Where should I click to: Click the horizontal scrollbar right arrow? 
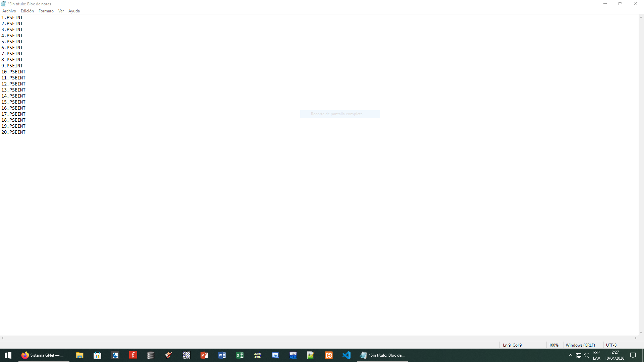[x=636, y=338]
